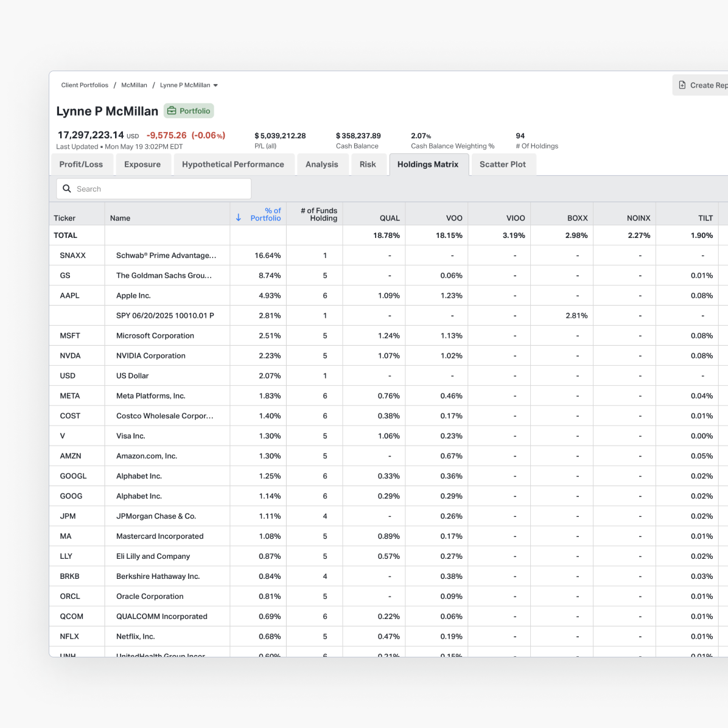Open the McMillan breadcrumb link
The image size is (728, 728).
134,85
